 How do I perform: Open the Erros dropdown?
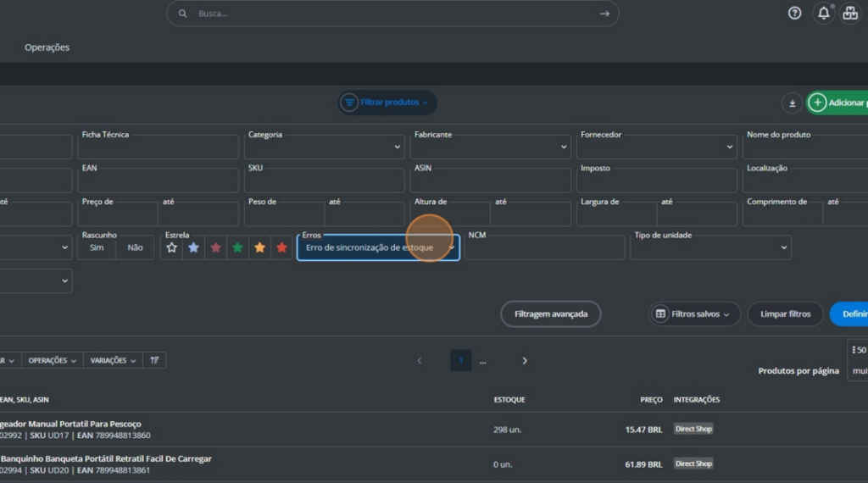378,247
